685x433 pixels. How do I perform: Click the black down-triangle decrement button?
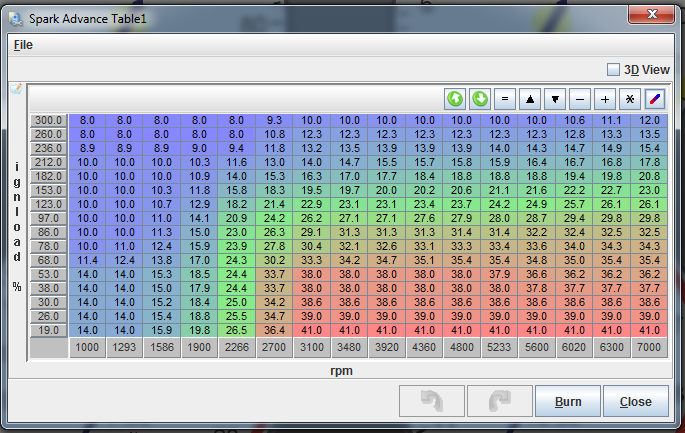click(555, 99)
